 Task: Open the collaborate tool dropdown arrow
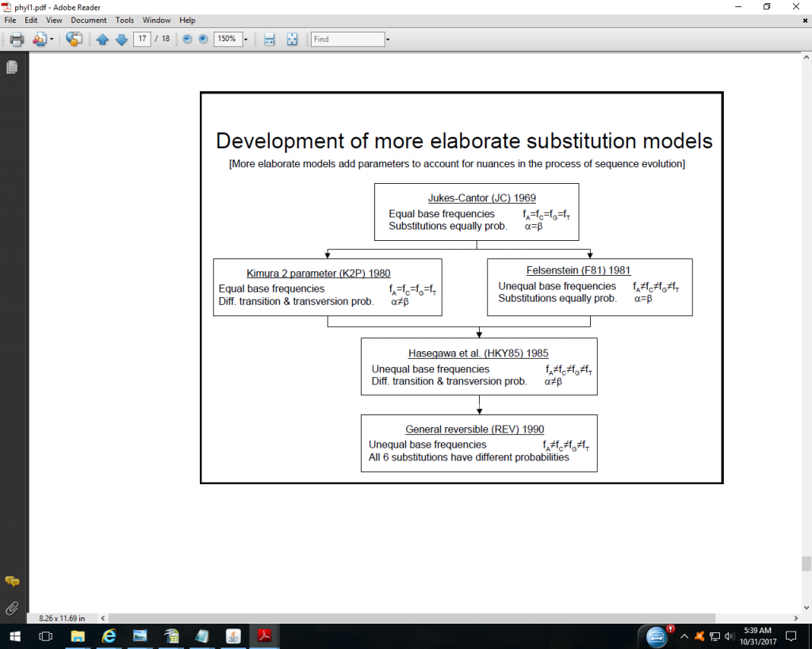52,39
